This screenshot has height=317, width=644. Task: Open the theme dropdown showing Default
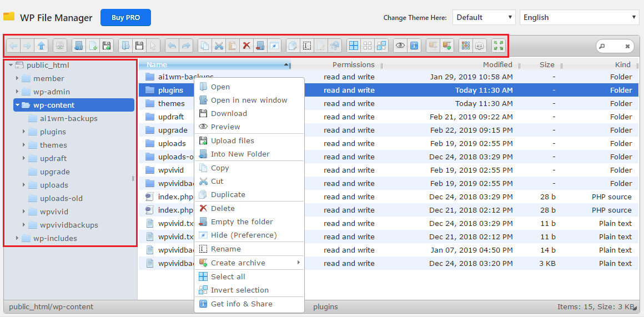(484, 17)
